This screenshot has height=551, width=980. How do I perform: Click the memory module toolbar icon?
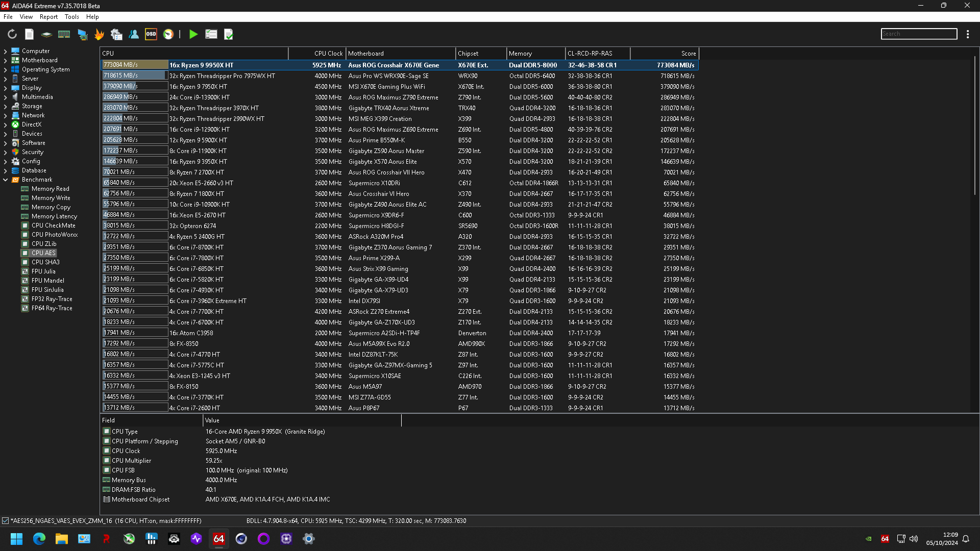tap(64, 34)
